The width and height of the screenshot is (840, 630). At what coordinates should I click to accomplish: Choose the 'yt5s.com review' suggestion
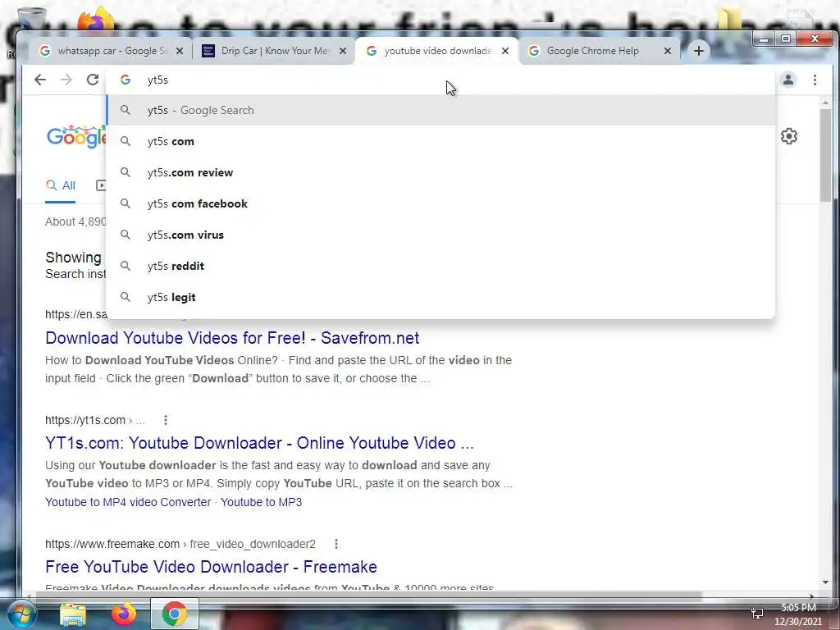click(x=441, y=172)
